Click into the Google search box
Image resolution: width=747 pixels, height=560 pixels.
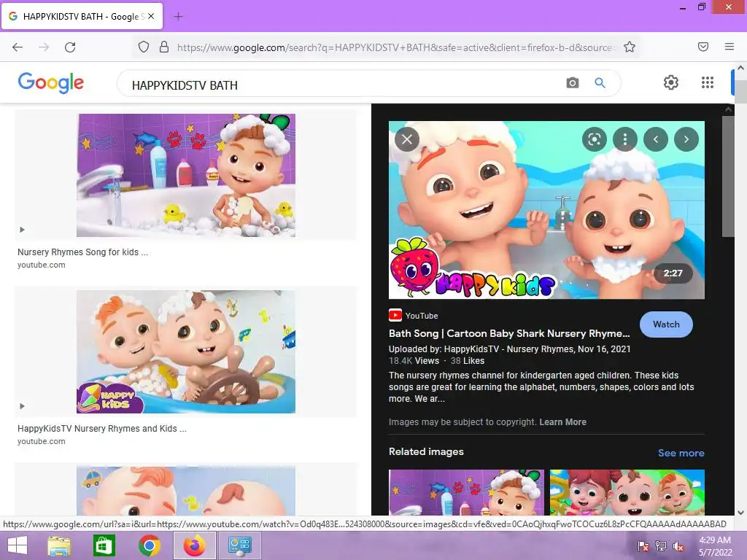pos(343,85)
